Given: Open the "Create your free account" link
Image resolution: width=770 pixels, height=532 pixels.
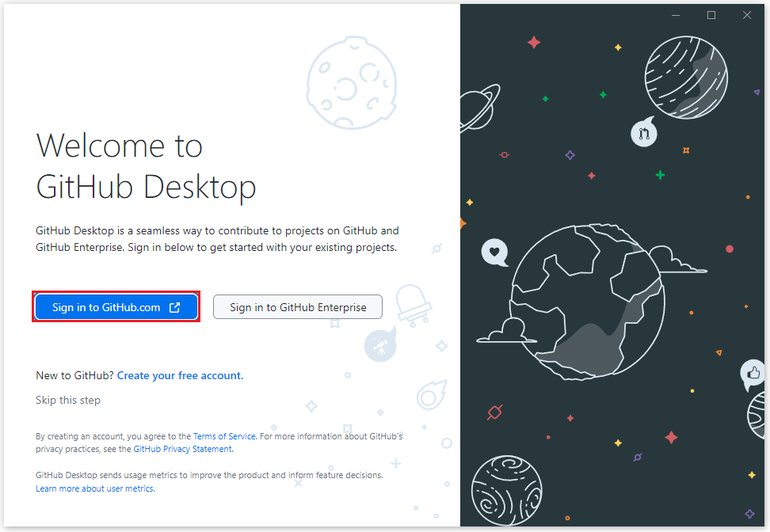Looking at the screenshot, I should pyautogui.click(x=180, y=375).
